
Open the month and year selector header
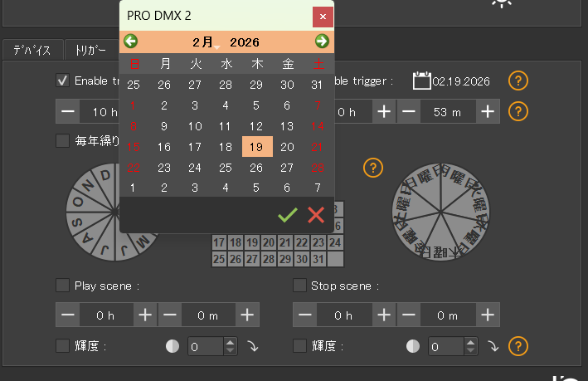pos(226,42)
